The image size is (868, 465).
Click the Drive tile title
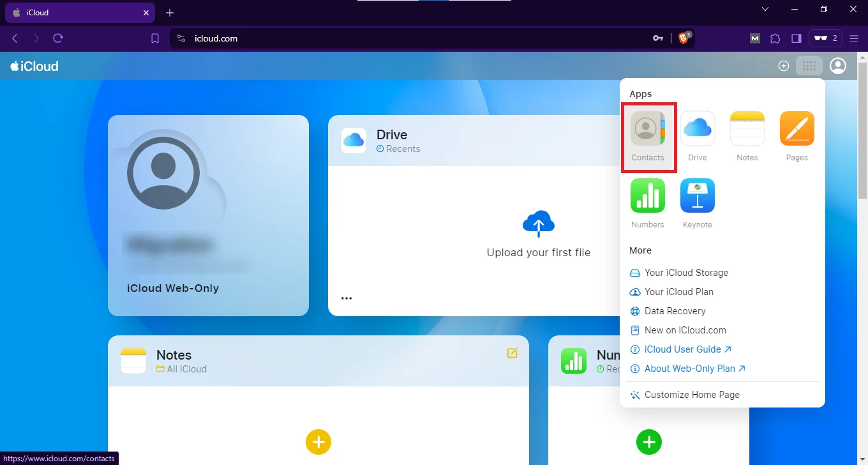pyautogui.click(x=392, y=135)
